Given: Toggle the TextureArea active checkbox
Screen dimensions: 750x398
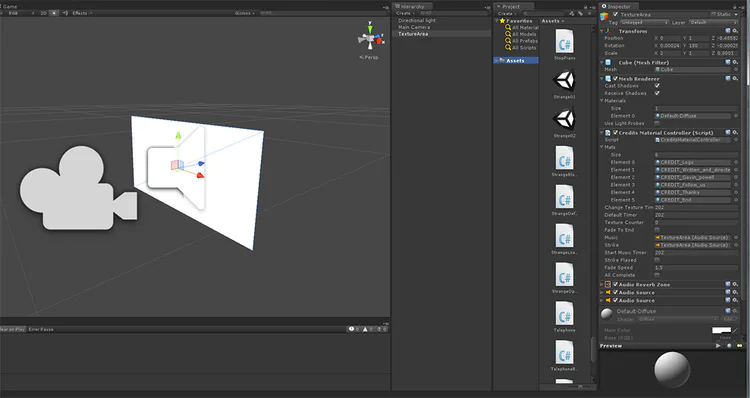Looking at the screenshot, I should 615,14.
